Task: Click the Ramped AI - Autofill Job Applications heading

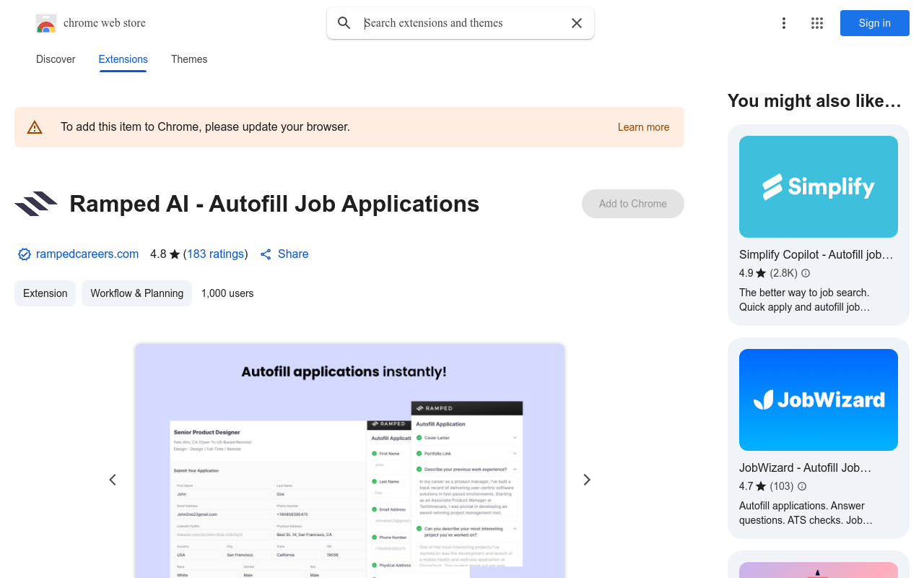Action: (x=274, y=204)
